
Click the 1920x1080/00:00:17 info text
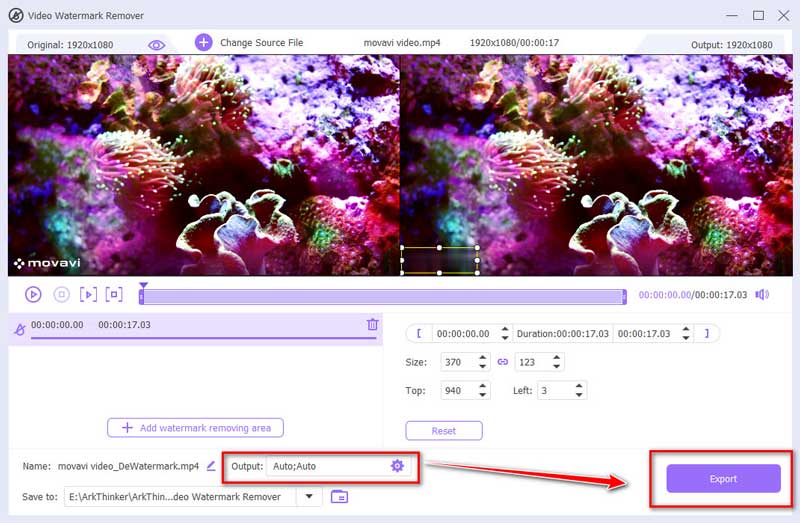(514, 43)
